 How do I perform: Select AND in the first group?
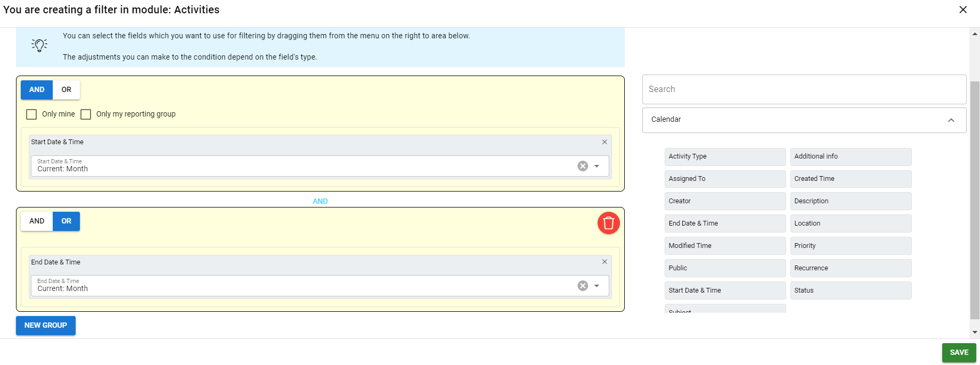37,90
